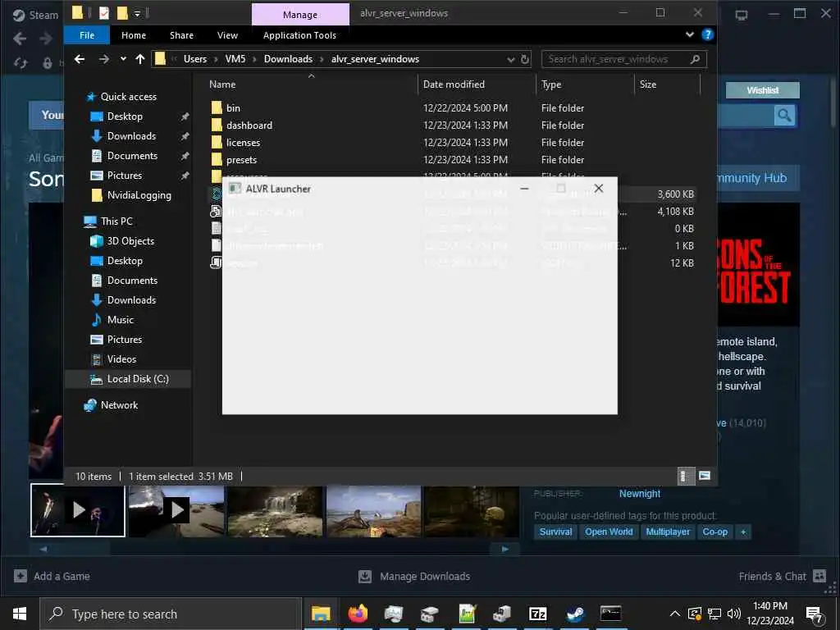Click the VM5 breadcrumb segment
Viewport: 840px width, 630px height.
coord(235,59)
